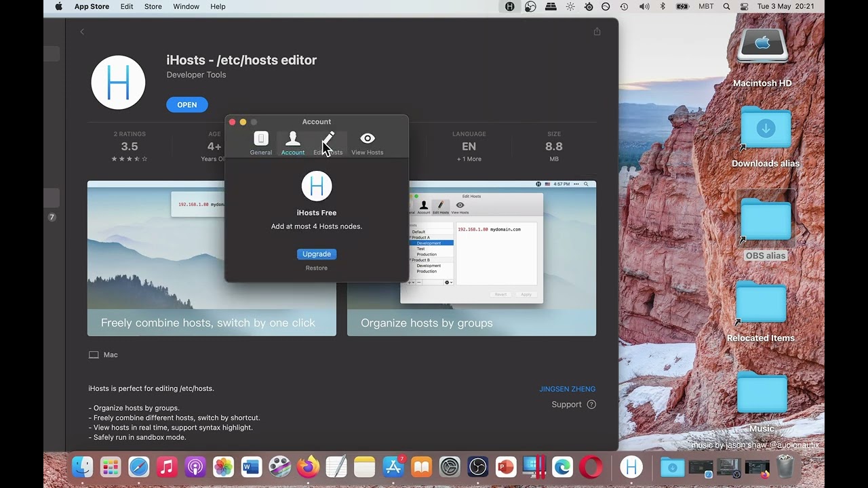Open the 'Organize hosts by groups' screenshot
The image size is (868, 488).
(x=471, y=258)
